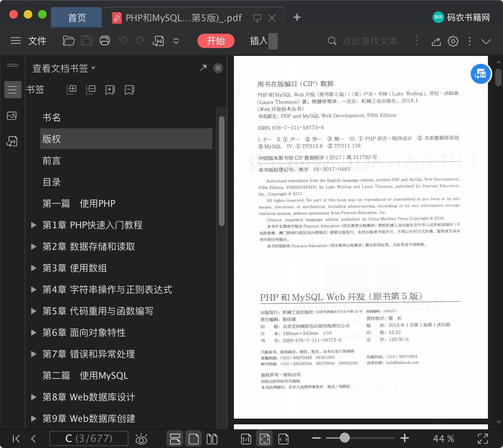Zoom out with the minus button

316,438
